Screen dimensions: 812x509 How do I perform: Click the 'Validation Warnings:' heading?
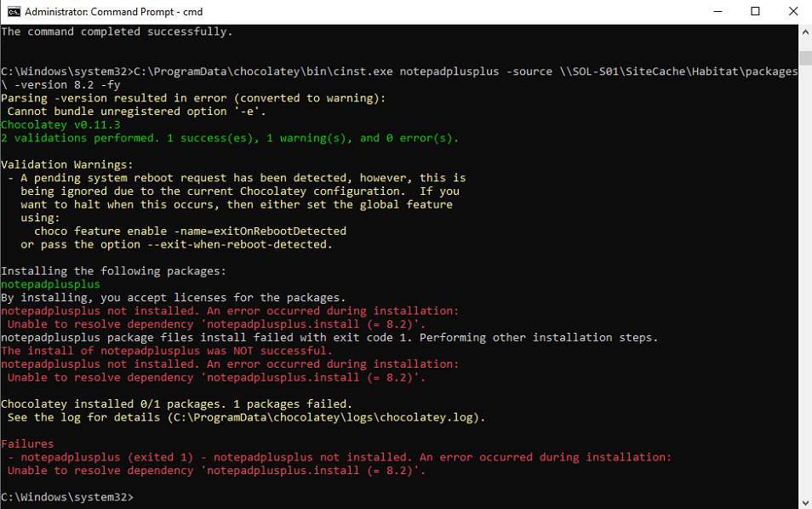[x=67, y=164]
